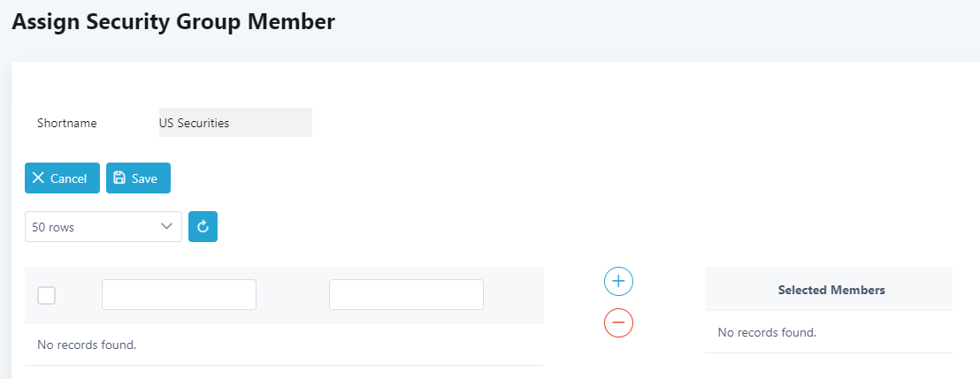The width and height of the screenshot is (980, 379).
Task: Click No records found in available list
Action: coord(87,345)
